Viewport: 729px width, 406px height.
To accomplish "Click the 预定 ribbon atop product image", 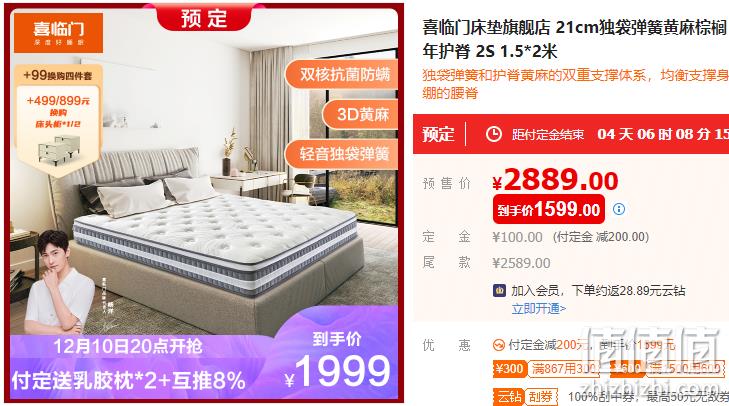I will tap(204, 18).
